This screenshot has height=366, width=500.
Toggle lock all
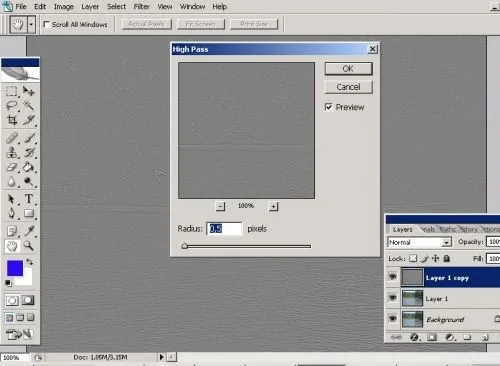(447, 258)
